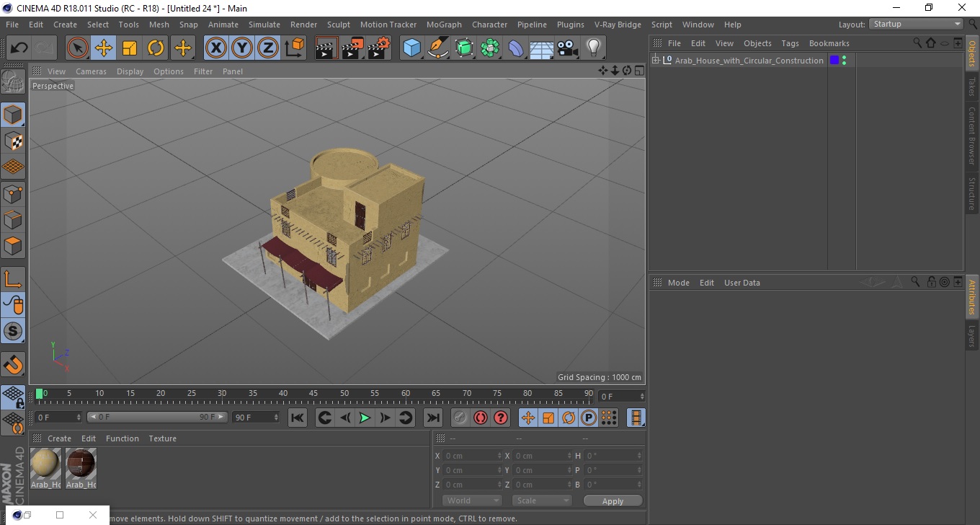980x525 pixels.
Task: Open the Simulate menu
Action: 264,25
